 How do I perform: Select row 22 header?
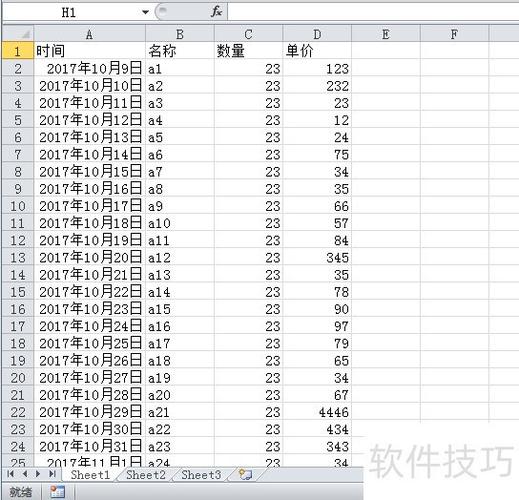(x=18, y=412)
